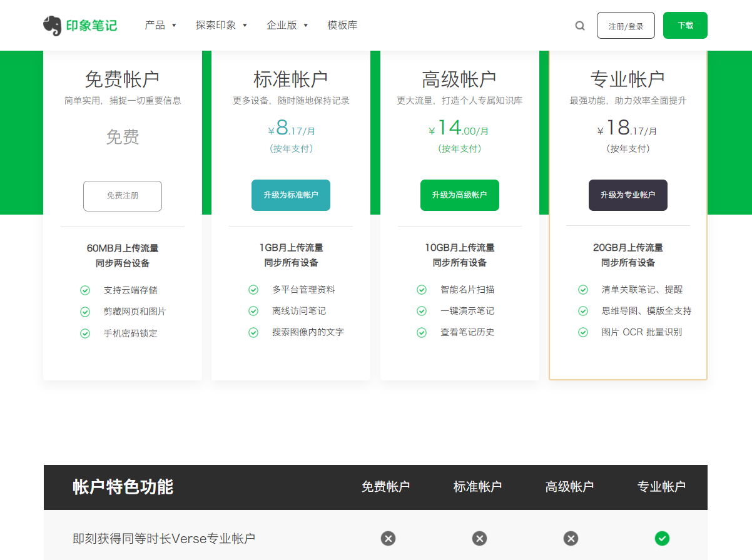Screen dimensions: 752x560
Task: Choose 升级为高级帐户 green button
Action: click(459, 195)
